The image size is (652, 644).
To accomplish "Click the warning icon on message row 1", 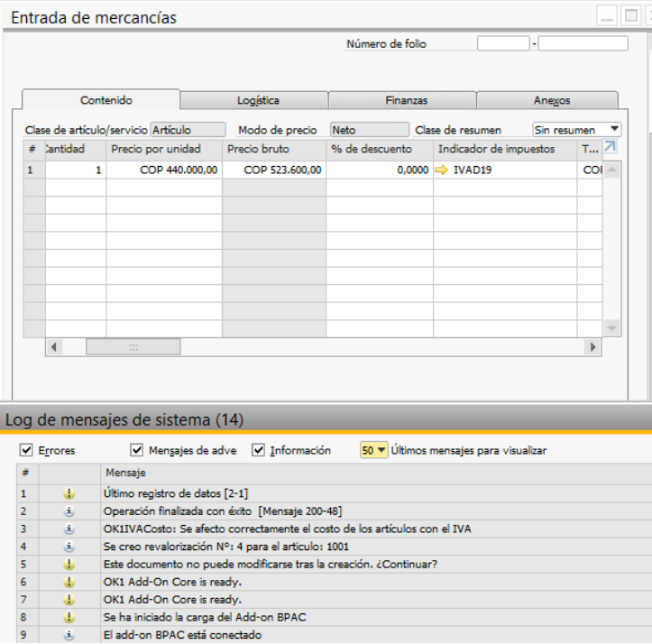I will 69,493.
